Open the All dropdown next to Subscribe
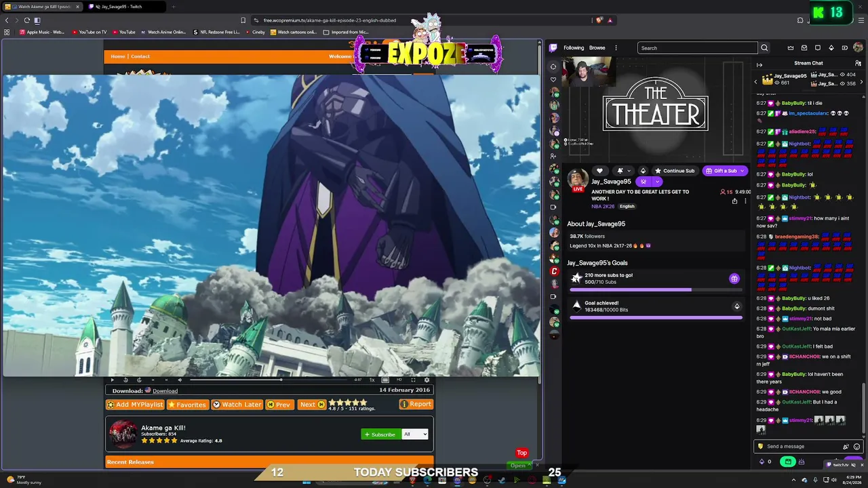 [x=415, y=434]
